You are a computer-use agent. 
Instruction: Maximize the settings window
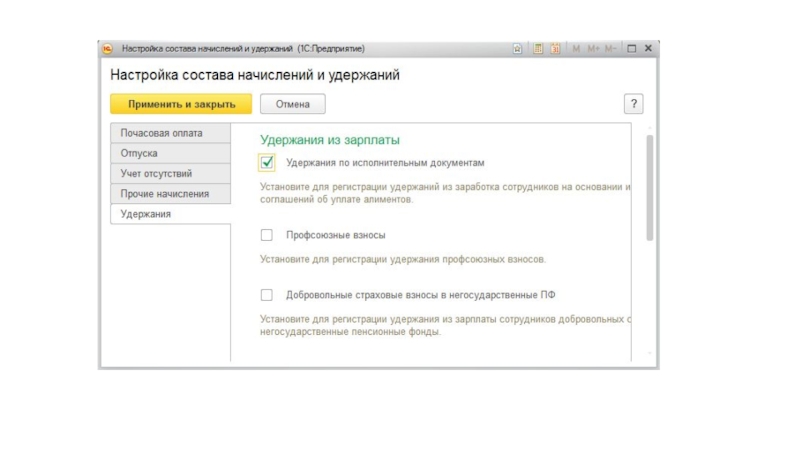[632, 48]
